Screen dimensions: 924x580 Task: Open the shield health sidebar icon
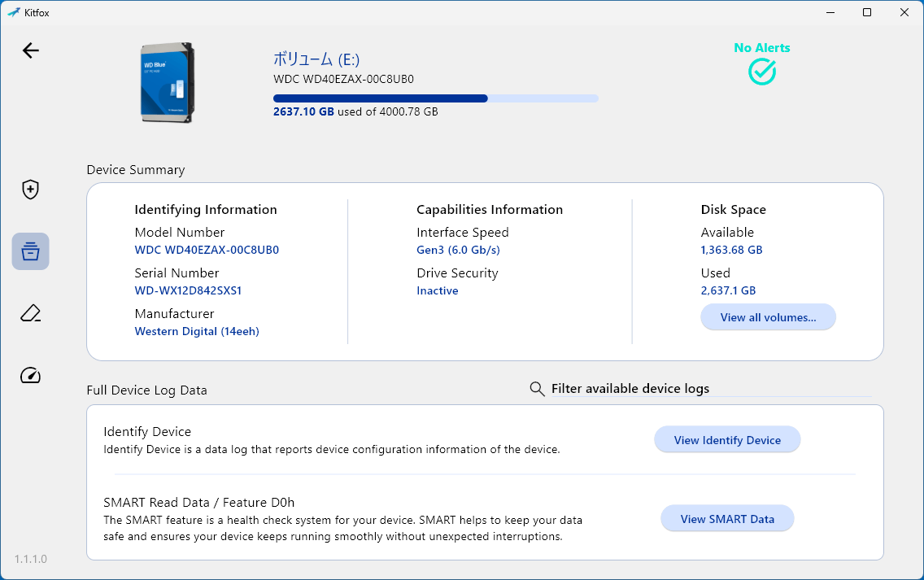(31, 190)
